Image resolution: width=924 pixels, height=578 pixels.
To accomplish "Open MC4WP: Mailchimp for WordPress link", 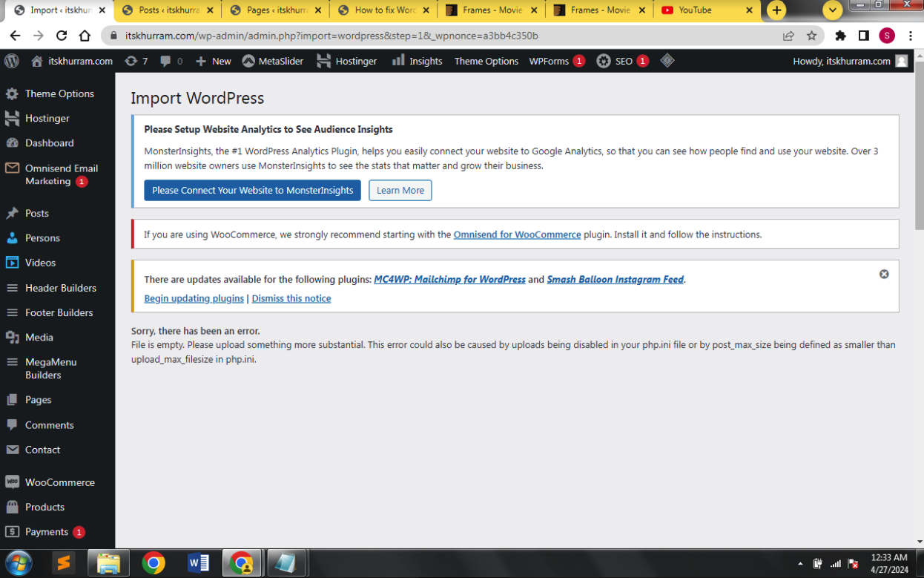I will click(x=449, y=280).
